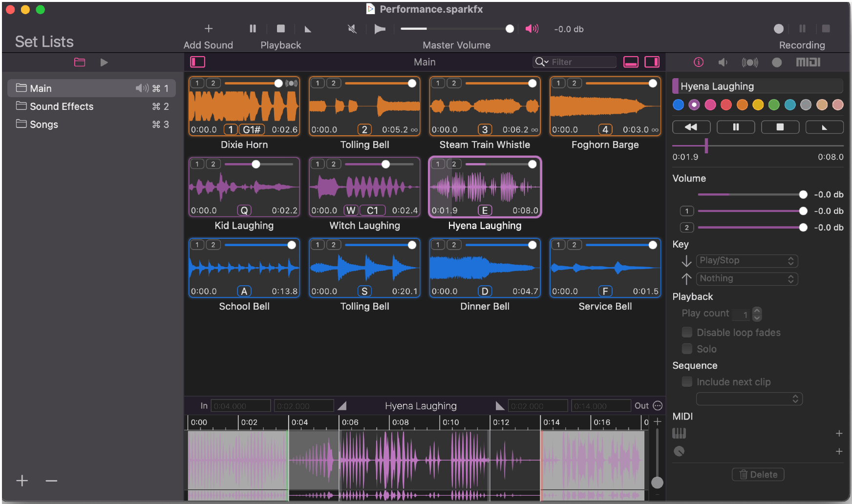Click the Add Sound icon

coord(209,28)
